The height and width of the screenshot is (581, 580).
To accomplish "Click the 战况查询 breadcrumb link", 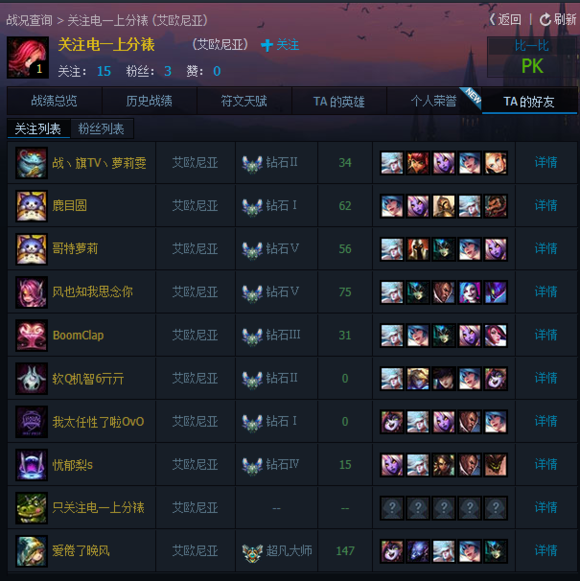I will click(x=29, y=20).
